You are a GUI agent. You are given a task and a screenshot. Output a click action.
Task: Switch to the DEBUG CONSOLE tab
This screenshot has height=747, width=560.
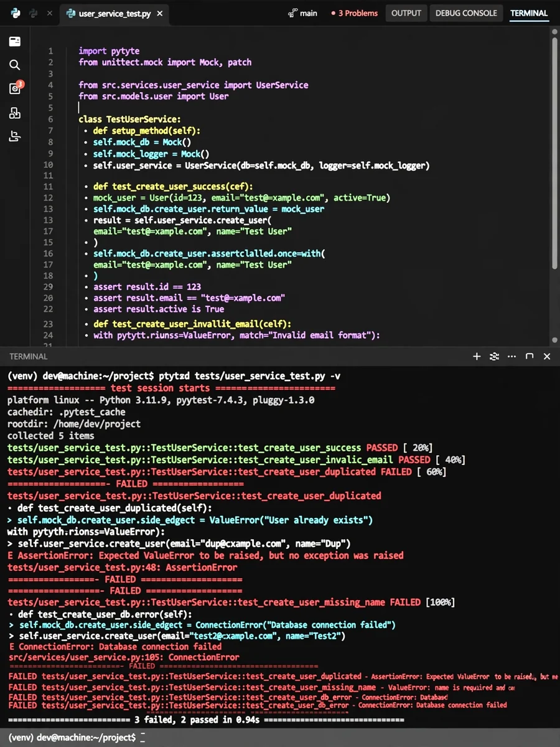coord(466,13)
